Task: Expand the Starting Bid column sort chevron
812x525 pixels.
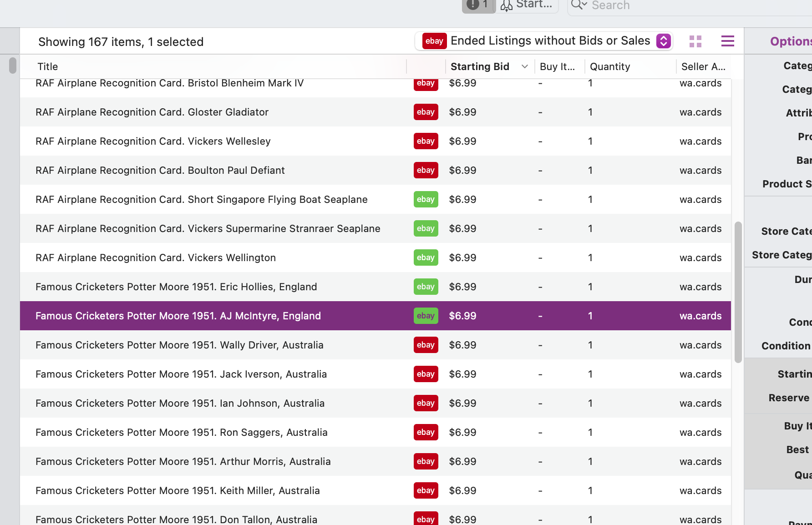Action: pyautogui.click(x=524, y=66)
